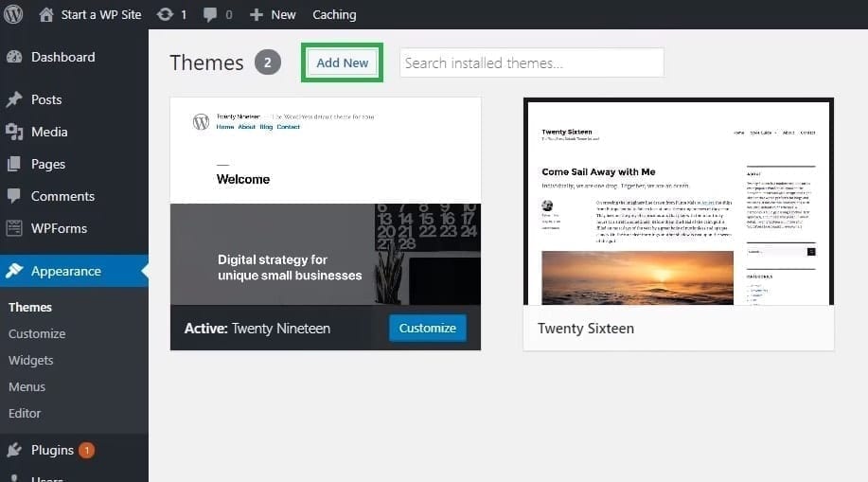Screen dimensions: 868x482
Task: Open Posts in sidebar
Action: (46, 99)
